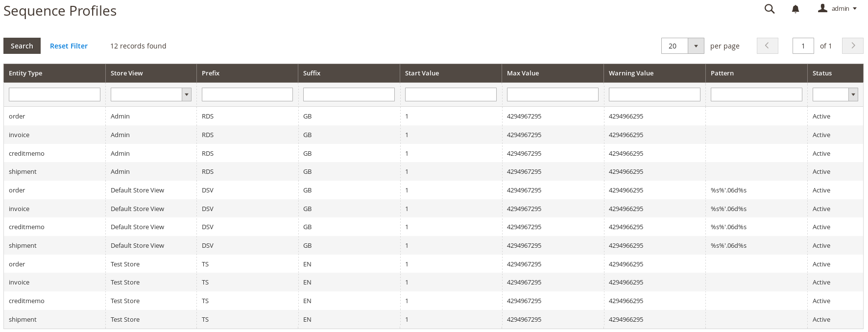Open the Status filter dropdown
The height and width of the screenshot is (332, 868).
[835, 95]
